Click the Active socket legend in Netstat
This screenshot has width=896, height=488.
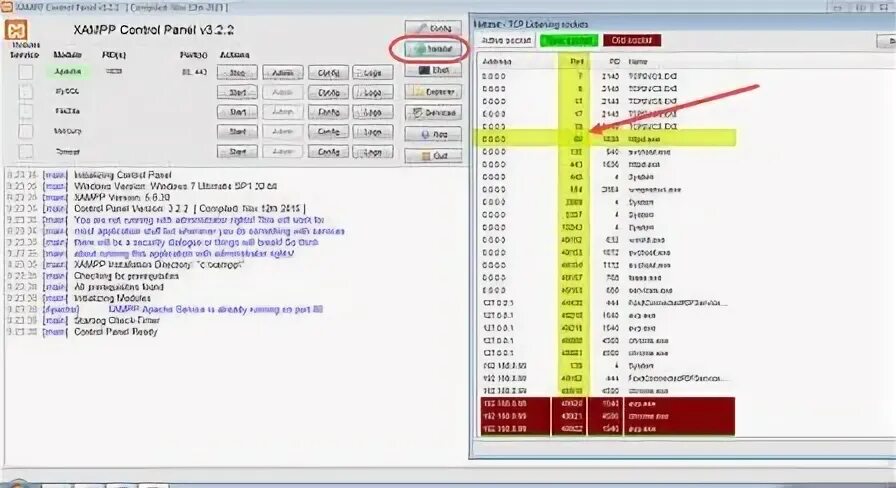(506, 41)
